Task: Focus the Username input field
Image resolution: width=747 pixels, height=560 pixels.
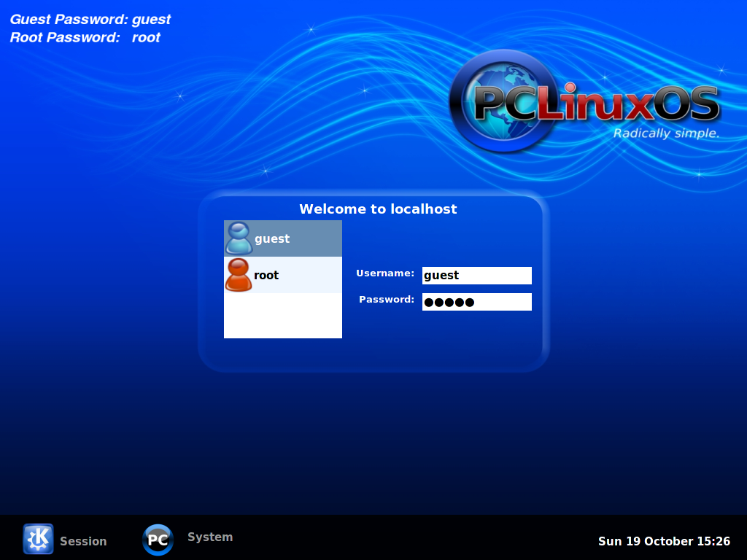Action: tap(477, 275)
